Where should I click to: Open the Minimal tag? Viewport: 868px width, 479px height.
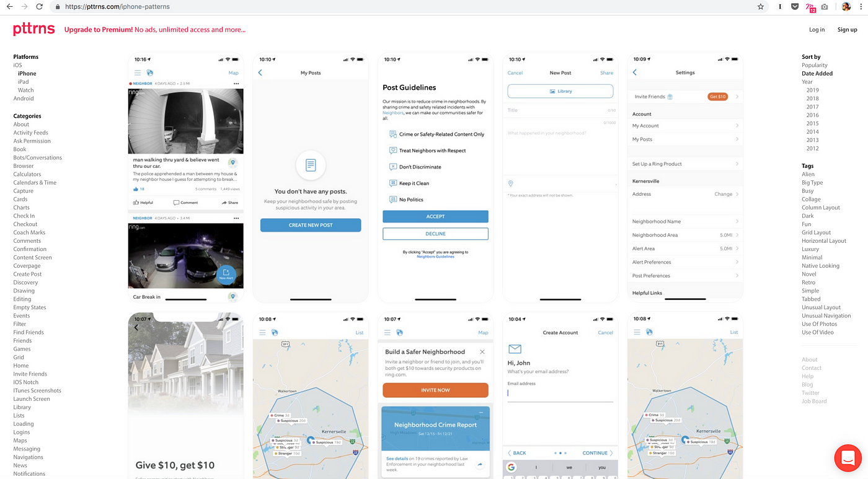click(812, 257)
